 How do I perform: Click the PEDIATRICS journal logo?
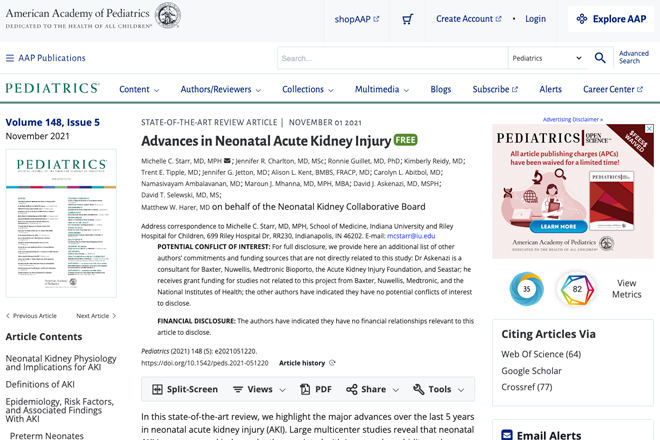[x=52, y=88]
